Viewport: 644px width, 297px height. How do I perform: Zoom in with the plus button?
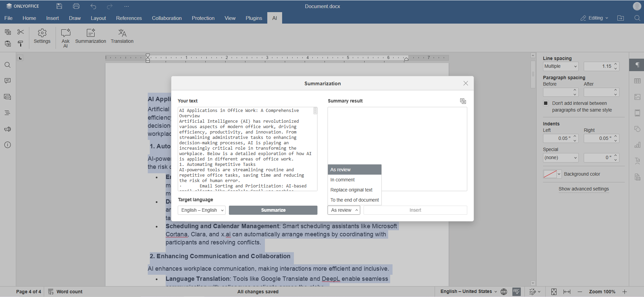pos(625,292)
